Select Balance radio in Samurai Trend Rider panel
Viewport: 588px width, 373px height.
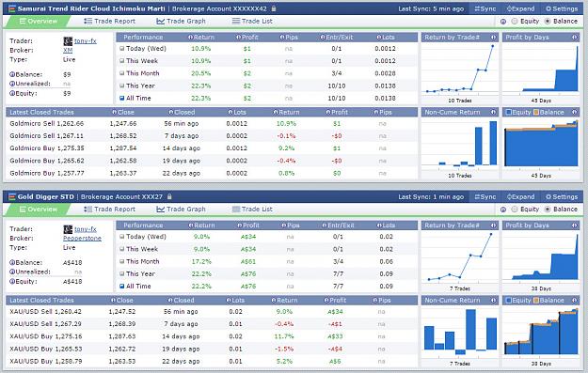[548, 22]
